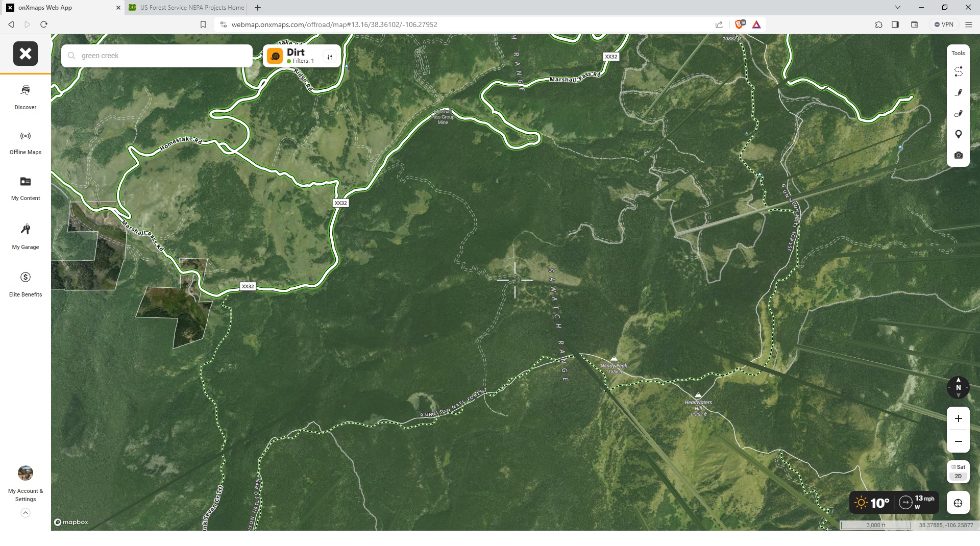The width and height of the screenshot is (980, 546).
Task: Click Homestake Rd label
Action: click(181, 143)
